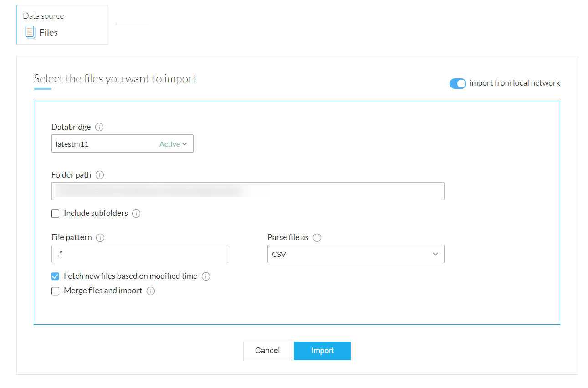Click the Cancel button
This screenshot has height=388, width=588.
click(267, 351)
